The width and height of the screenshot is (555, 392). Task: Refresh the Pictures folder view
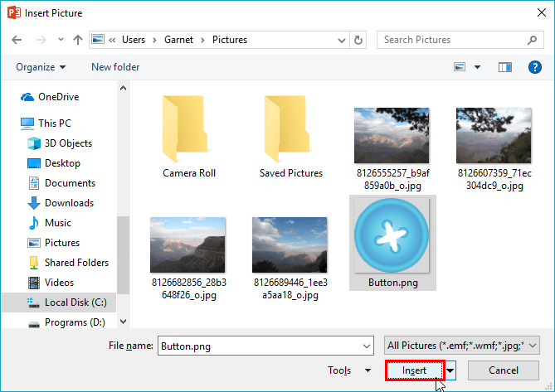point(358,40)
